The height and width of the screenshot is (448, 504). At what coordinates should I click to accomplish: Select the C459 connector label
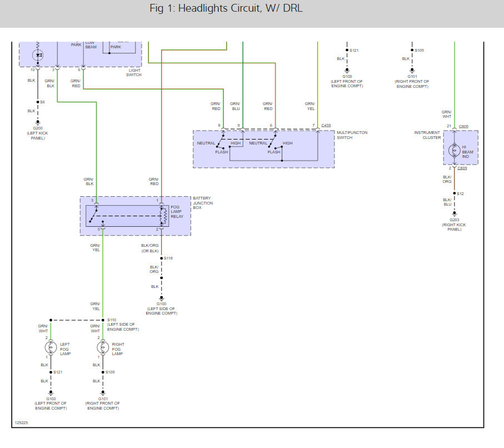[326, 126]
